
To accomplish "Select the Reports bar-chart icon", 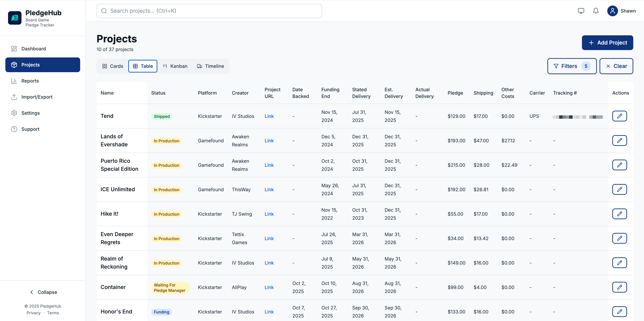I will (x=14, y=81).
